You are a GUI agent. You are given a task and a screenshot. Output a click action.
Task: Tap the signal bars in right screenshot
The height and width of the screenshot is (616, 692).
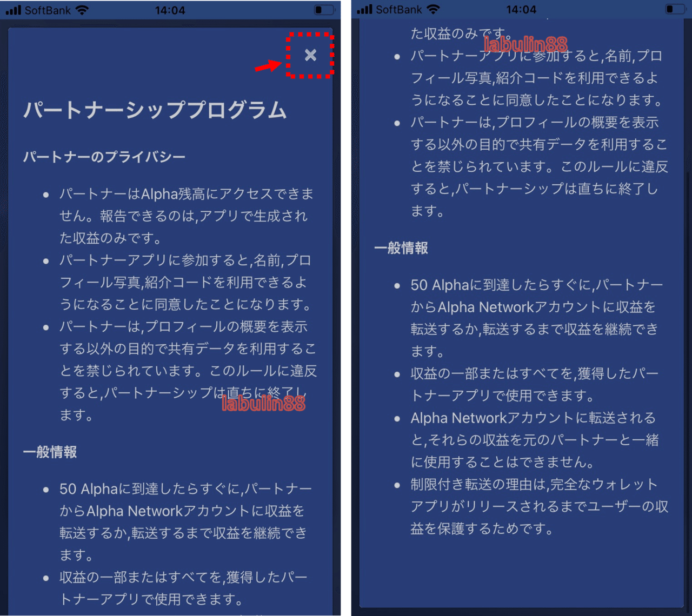(364, 9)
